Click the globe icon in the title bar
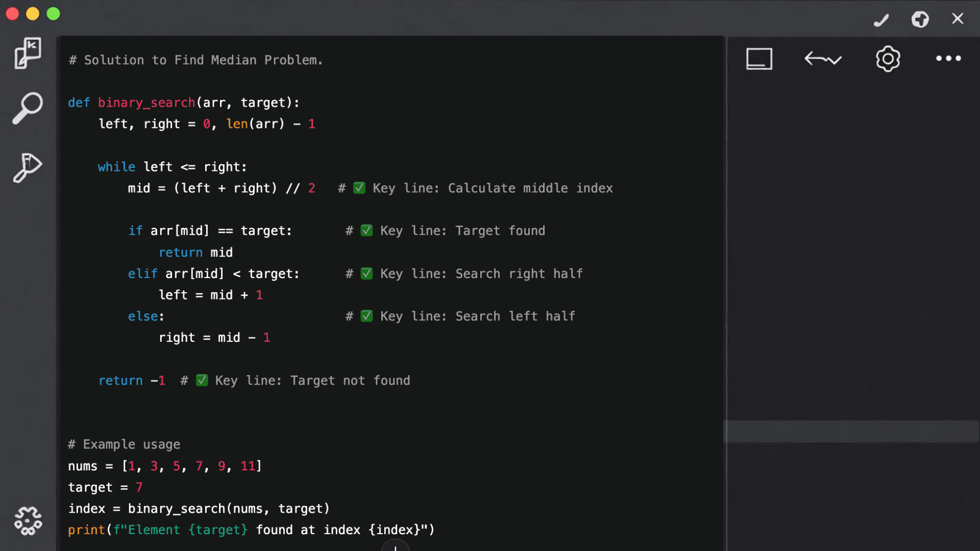980x551 pixels. [920, 19]
